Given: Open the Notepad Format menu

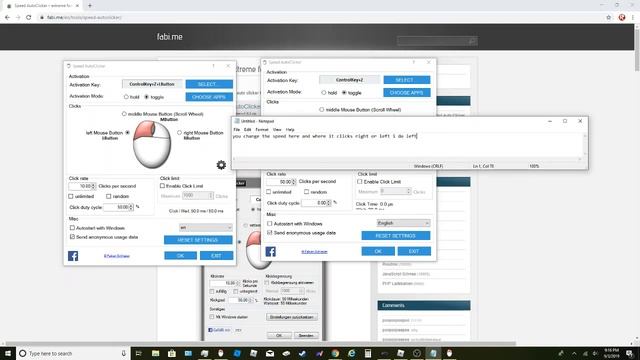Looking at the screenshot, I should click(x=262, y=130).
